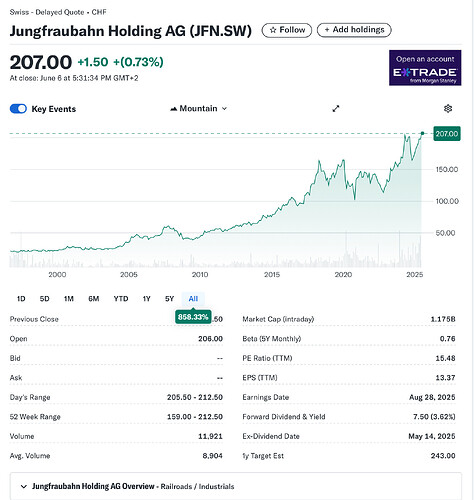The height and width of the screenshot is (500, 474).
Task: Select the All time range
Action: tap(193, 299)
